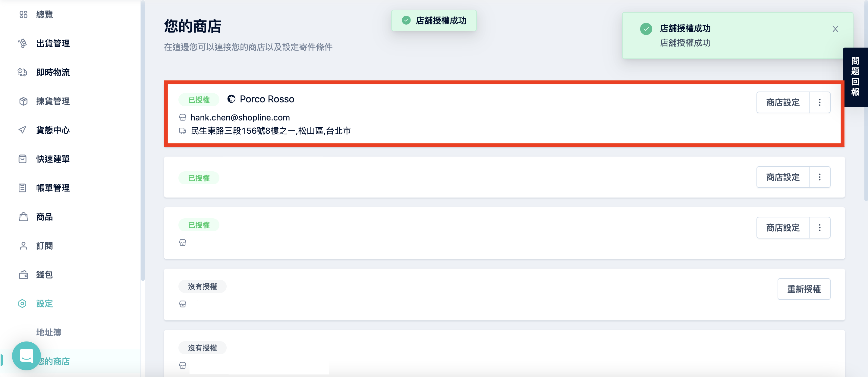The image size is (868, 377).
Task: Open the chat support bubble icon
Action: pos(26,356)
